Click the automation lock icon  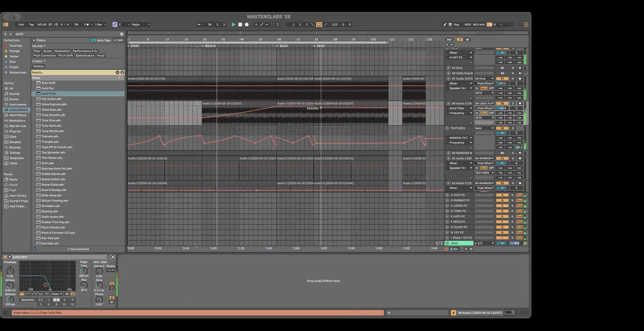coord(467,39)
